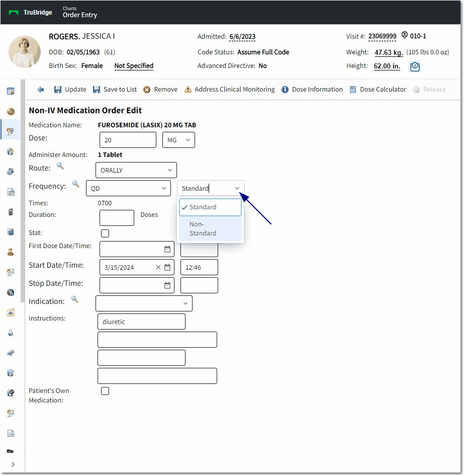This screenshot has width=464, height=476.
Task: Click the Duration doses field
Action: pyautogui.click(x=117, y=218)
